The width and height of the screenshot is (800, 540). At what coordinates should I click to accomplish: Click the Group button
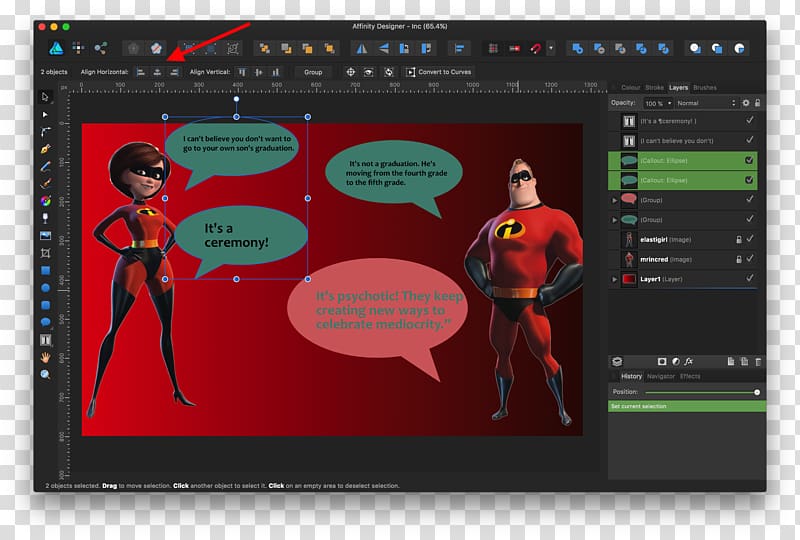(313, 72)
